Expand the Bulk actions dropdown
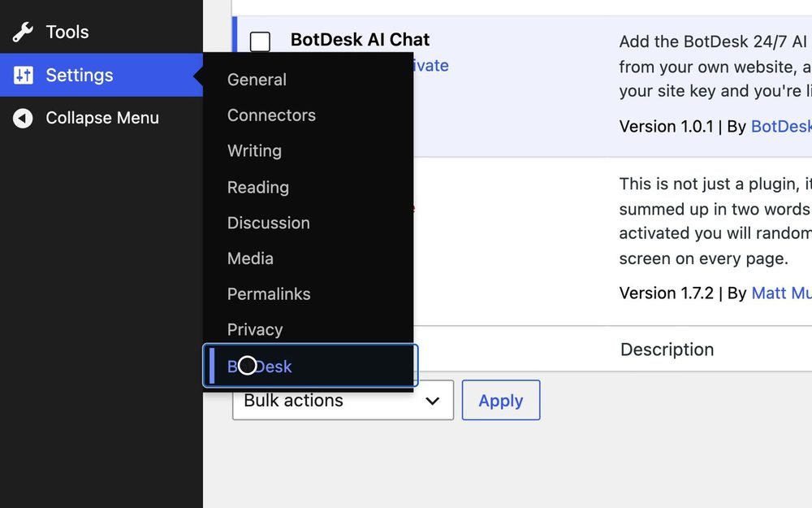This screenshot has height=508, width=812. (343, 400)
